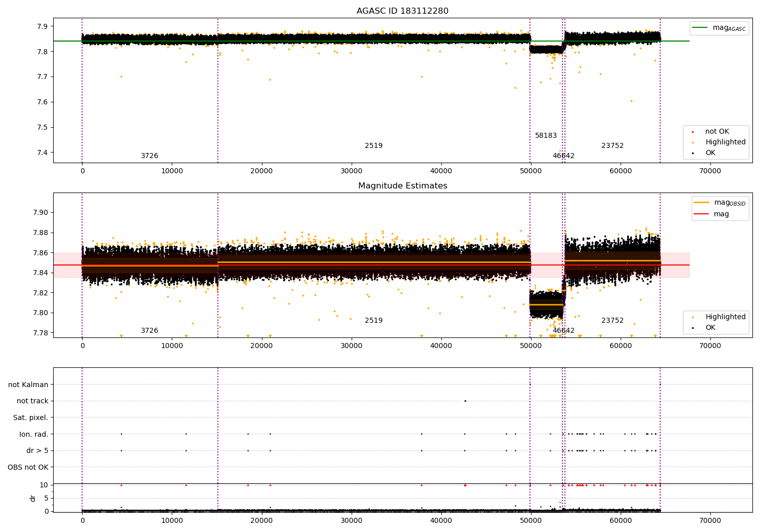Click x-tick 10000 under the top plot
This screenshot has height=532, width=760.
click(x=172, y=171)
